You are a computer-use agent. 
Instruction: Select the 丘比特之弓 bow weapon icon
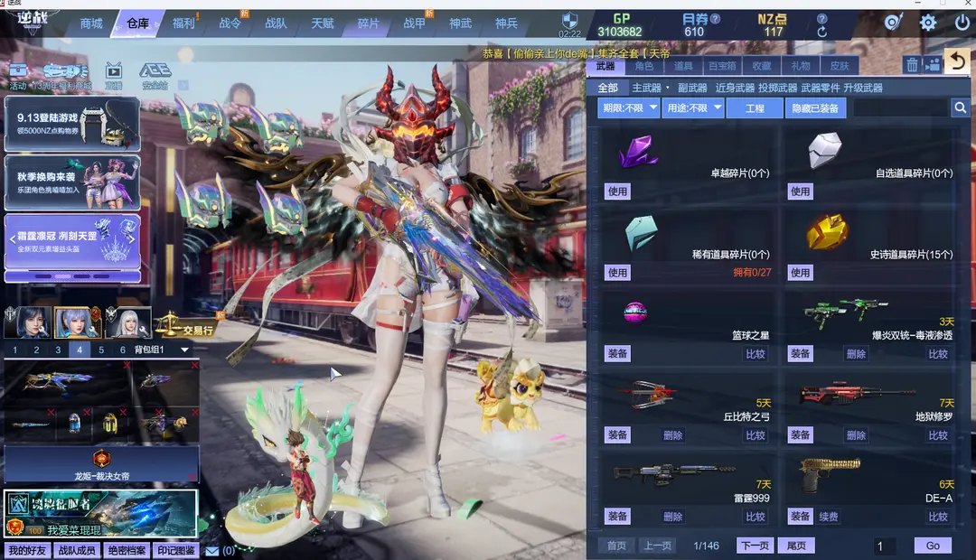(x=649, y=394)
